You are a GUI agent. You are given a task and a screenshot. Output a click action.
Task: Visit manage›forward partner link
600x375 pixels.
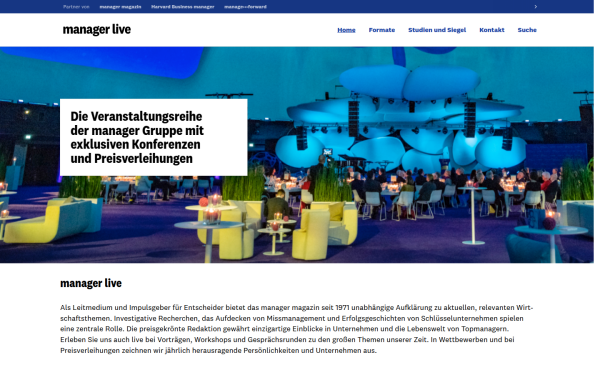(x=245, y=7)
